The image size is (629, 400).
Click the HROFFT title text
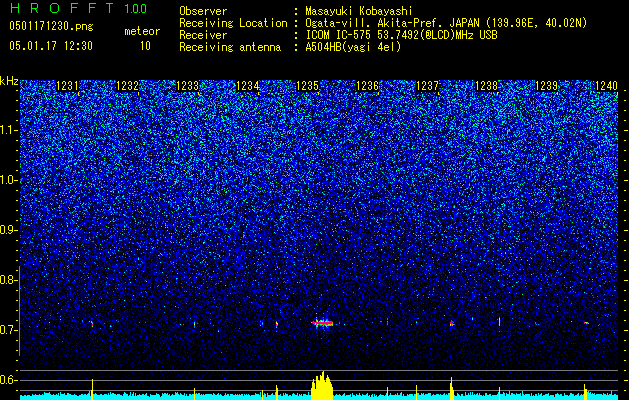pyautogui.click(x=64, y=8)
